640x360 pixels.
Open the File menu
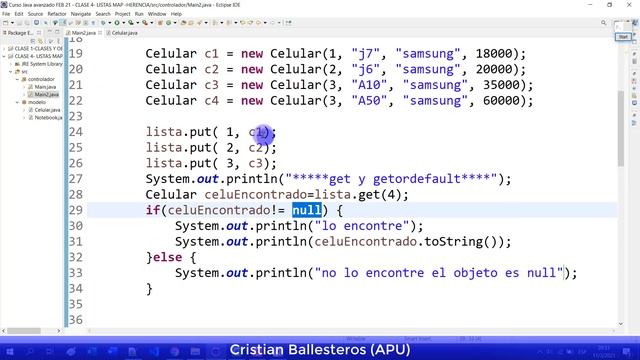(6, 14)
